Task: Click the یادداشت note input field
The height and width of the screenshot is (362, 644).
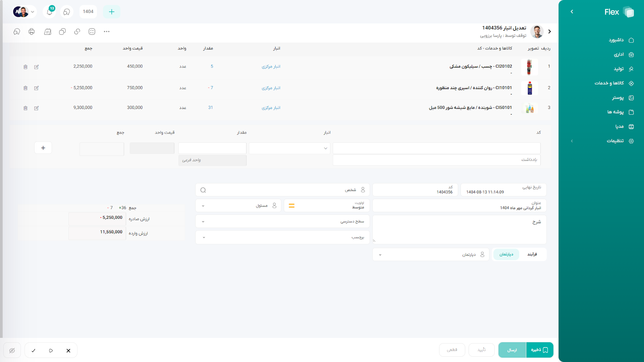Action: click(436, 160)
